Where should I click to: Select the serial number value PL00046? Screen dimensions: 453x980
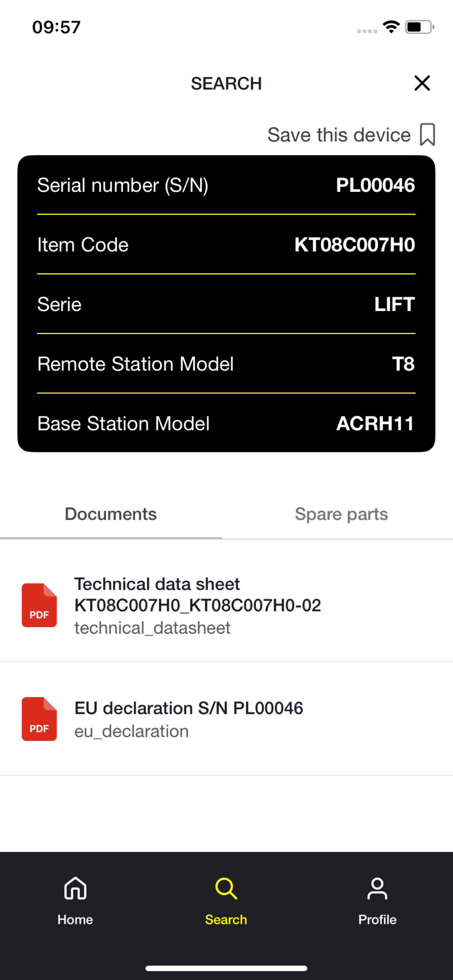click(x=375, y=185)
